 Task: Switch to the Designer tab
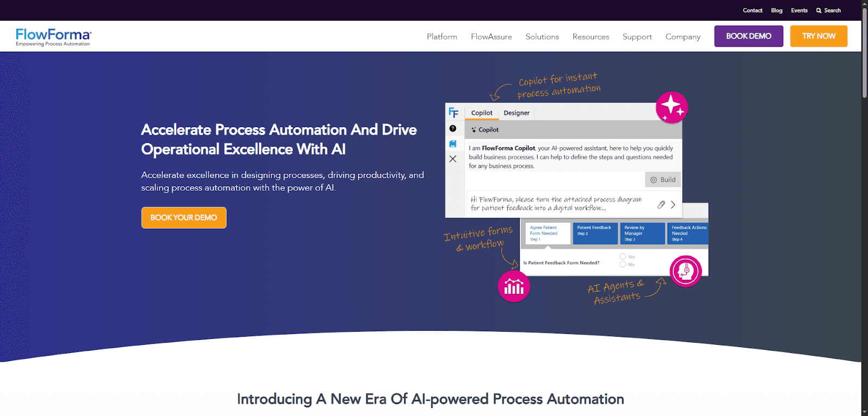(x=516, y=113)
